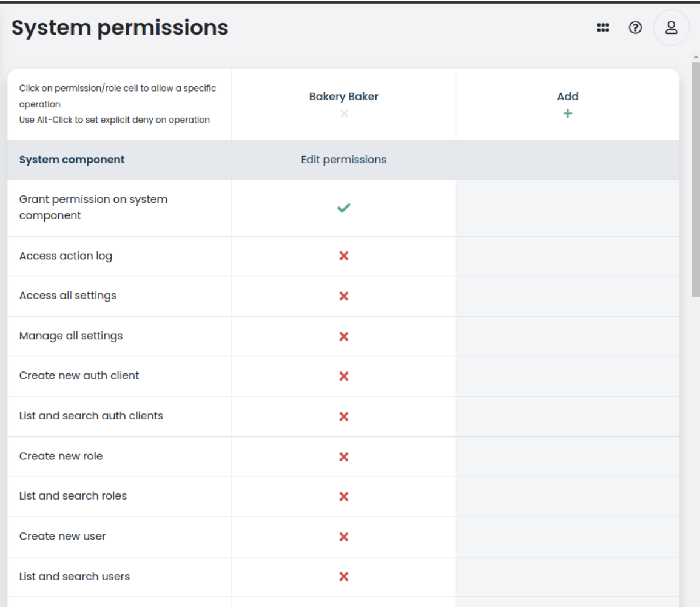The height and width of the screenshot is (607, 700).
Task: Click the green plus Add role icon
Action: tap(567, 114)
